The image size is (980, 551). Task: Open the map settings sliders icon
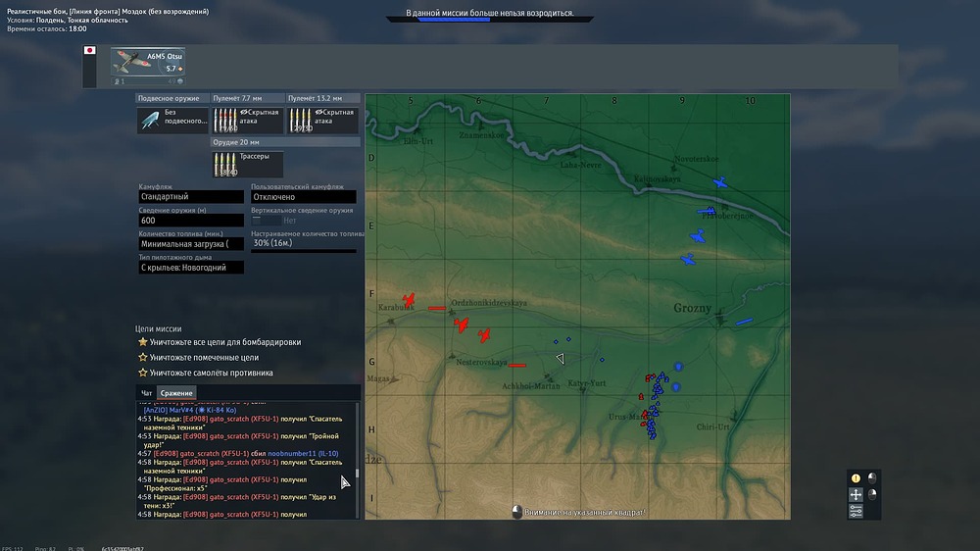coord(856,511)
